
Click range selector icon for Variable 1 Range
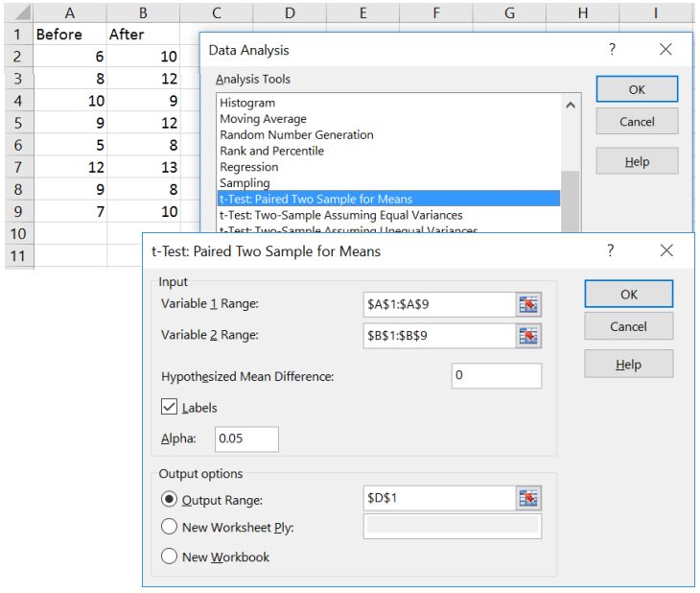pos(528,305)
